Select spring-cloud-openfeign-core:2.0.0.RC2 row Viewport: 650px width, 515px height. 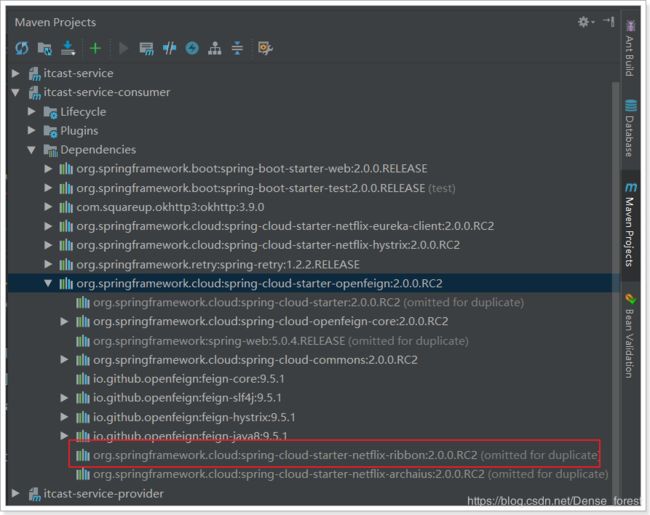309,321
